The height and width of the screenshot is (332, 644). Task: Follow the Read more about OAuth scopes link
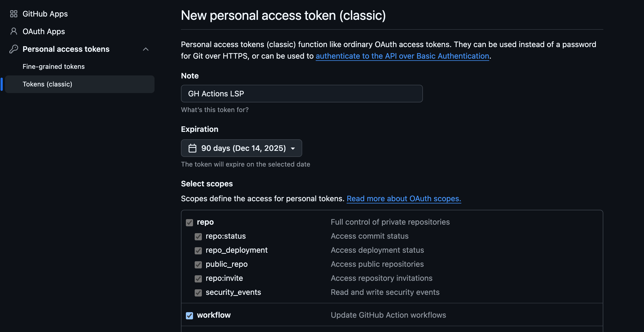(404, 198)
